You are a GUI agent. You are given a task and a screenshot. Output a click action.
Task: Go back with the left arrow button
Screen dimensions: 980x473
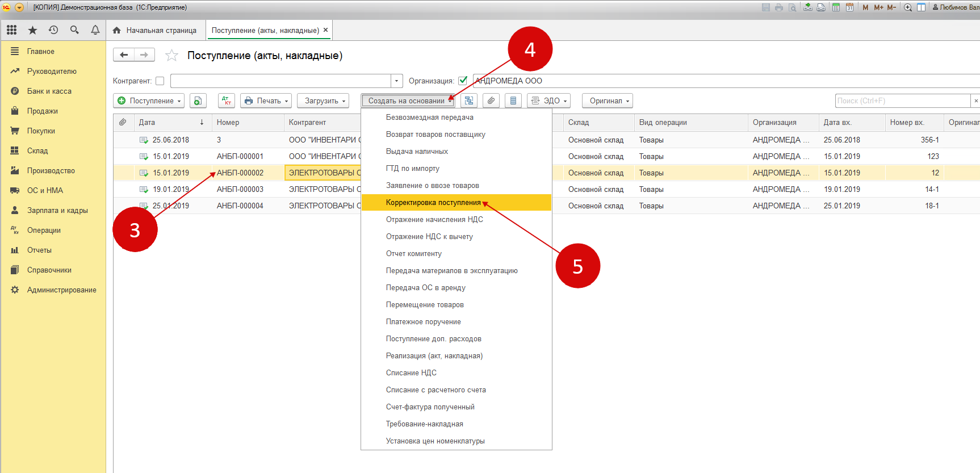pos(124,55)
